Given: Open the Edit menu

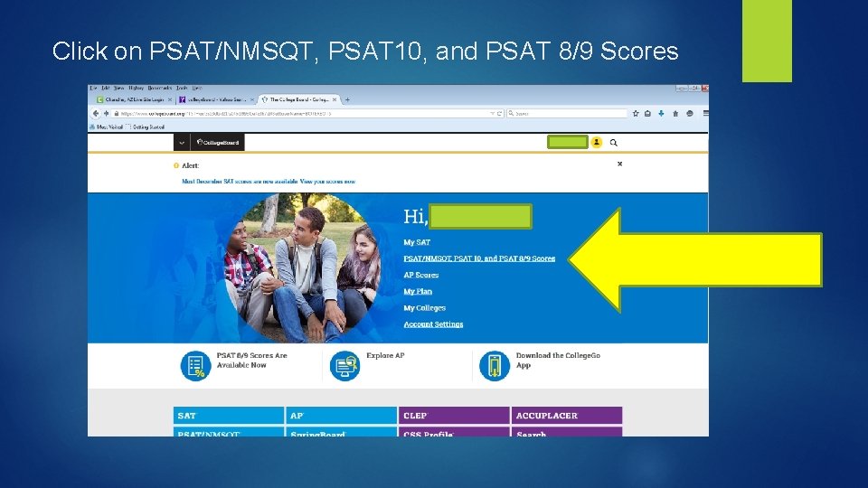Looking at the screenshot, I should [105, 88].
